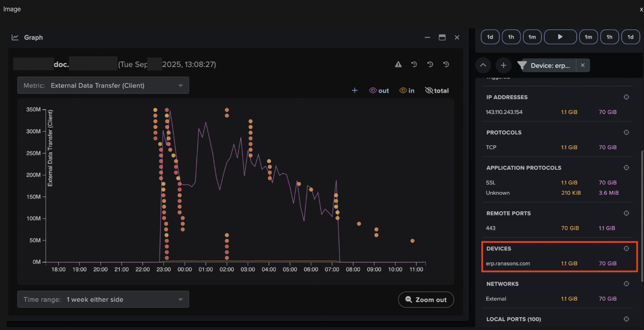Click the target icon beside REMOTE PORTS
The width and height of the screenshot is (644, 330).
[x=626, y=213]
